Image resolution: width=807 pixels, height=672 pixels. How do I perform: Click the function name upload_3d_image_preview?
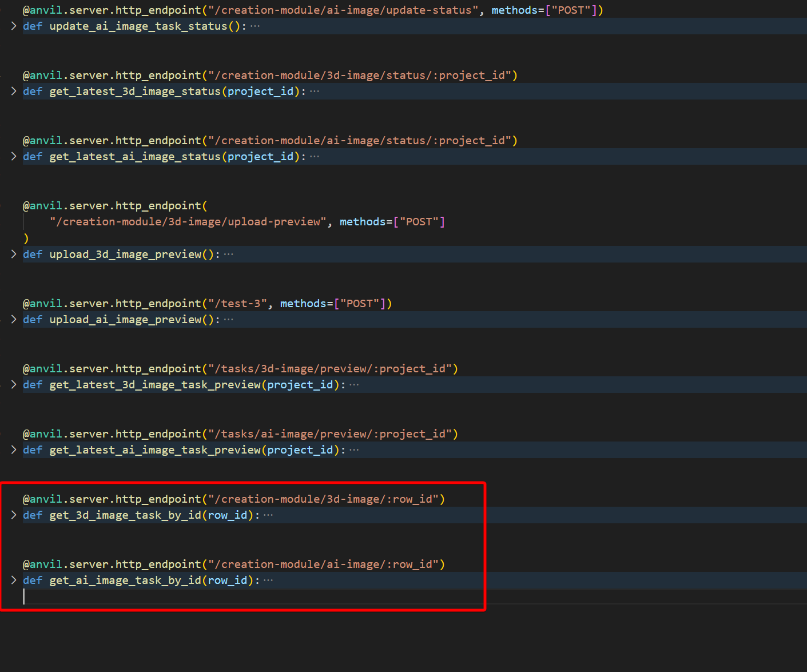click(x=125, y=255)
